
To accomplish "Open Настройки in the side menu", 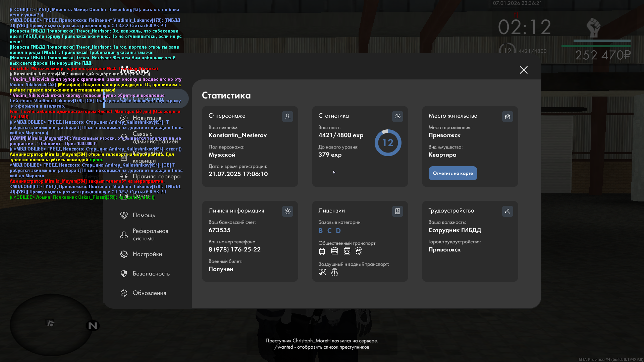I will pyautogui.click(x=147, y=254).
